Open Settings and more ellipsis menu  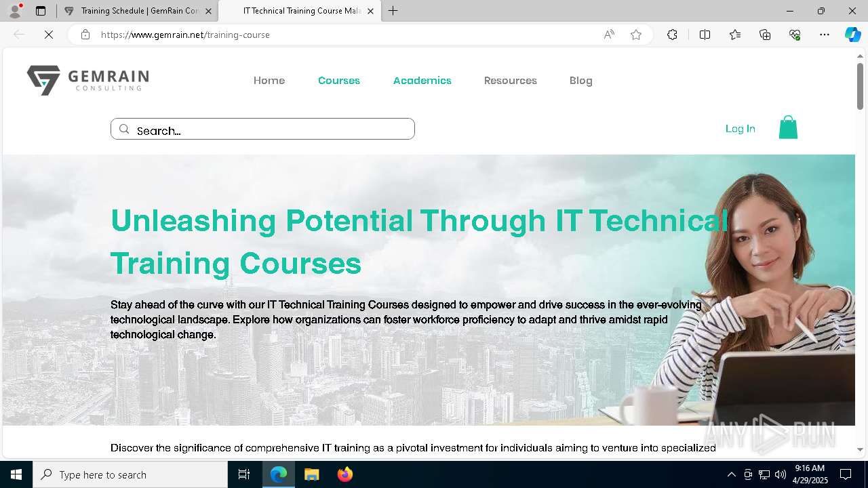click(x=825, y=35)
